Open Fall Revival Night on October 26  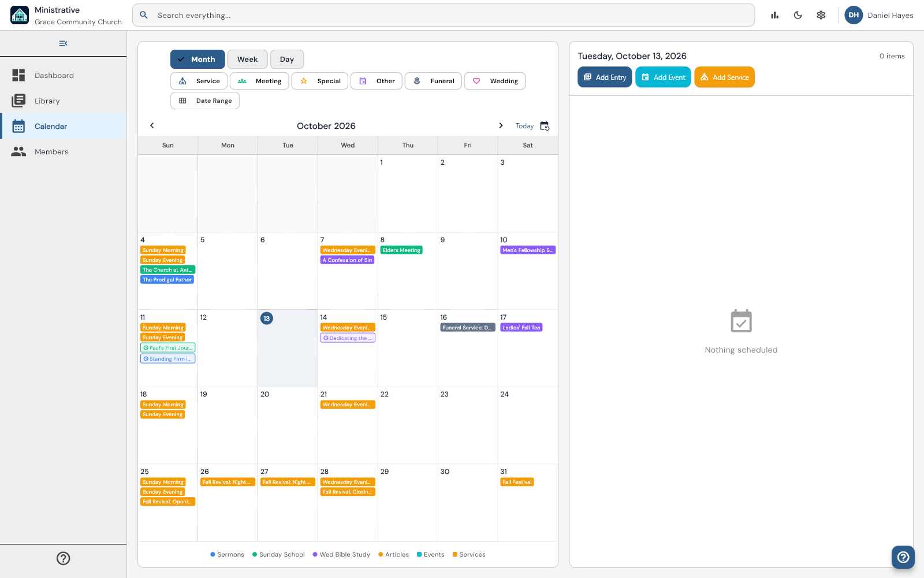pyautogui.click(x=228, y=482)
